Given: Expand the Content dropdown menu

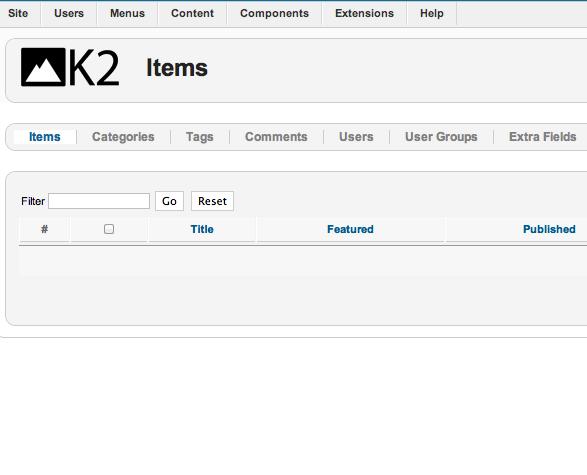Looking at the screenshot, I should [x=192, y=13].
